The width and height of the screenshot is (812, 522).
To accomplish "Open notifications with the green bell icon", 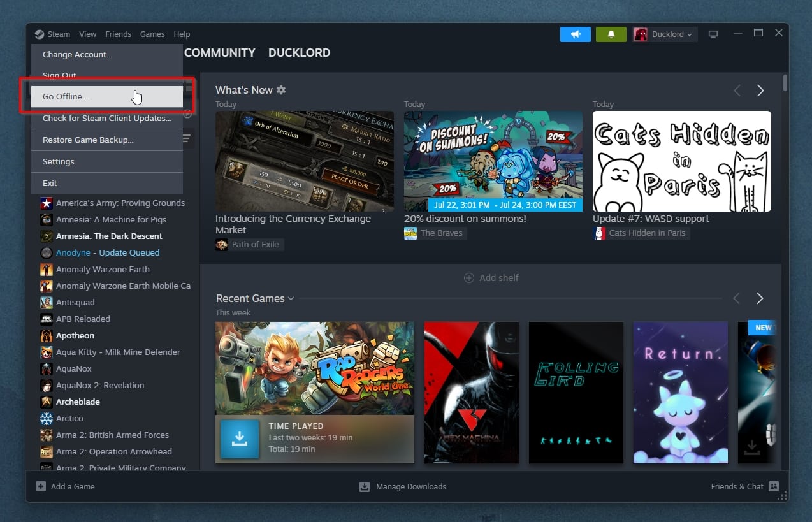I will pos(611,34).
